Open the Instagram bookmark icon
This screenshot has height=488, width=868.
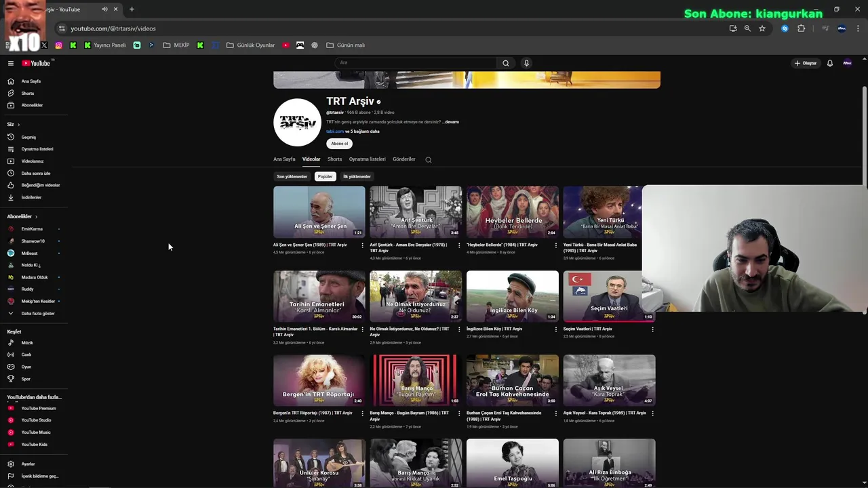click(59, 45)
